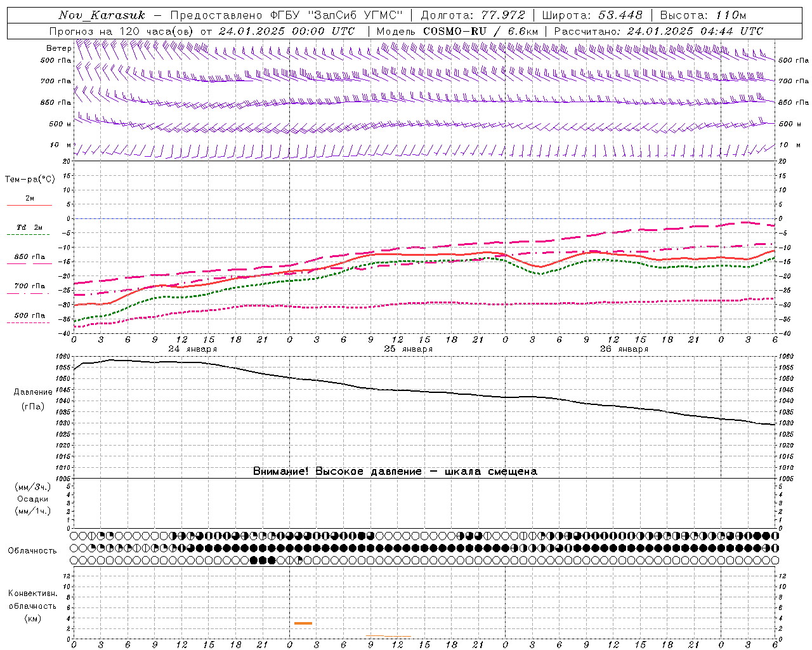The height and width of the screenshot is (650, 812).
Task: Click the 10 м wind level label on left
Action: 60,145
